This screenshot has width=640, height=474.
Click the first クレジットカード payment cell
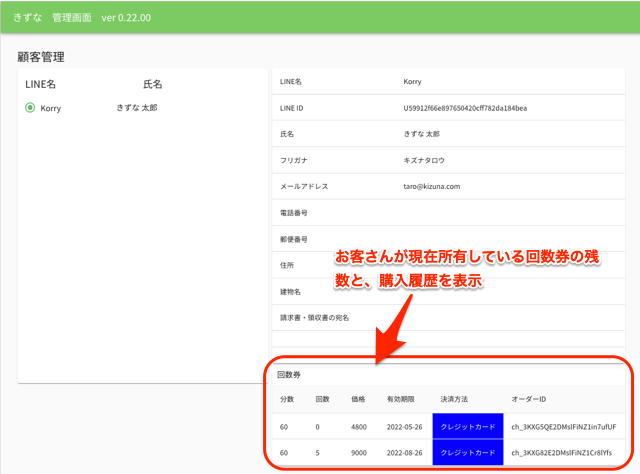click(x=468, y=426)
